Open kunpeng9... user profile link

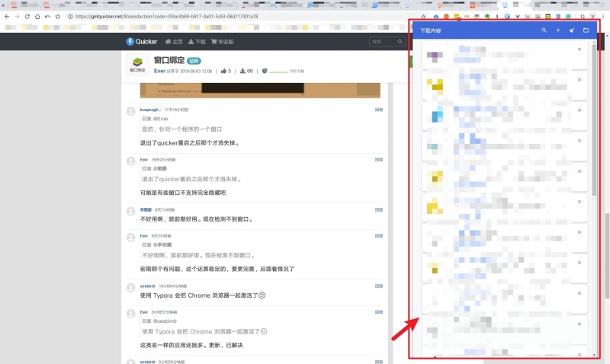(150, 110)
